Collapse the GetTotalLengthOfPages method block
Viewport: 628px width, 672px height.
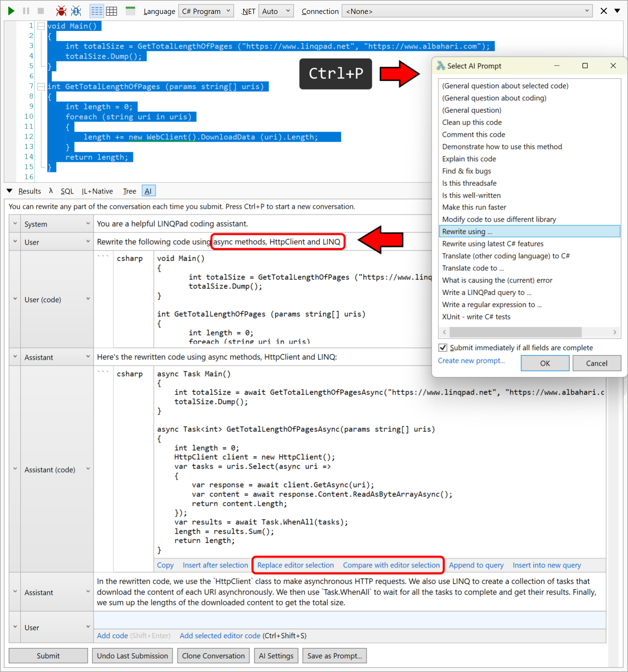point(41,87)
